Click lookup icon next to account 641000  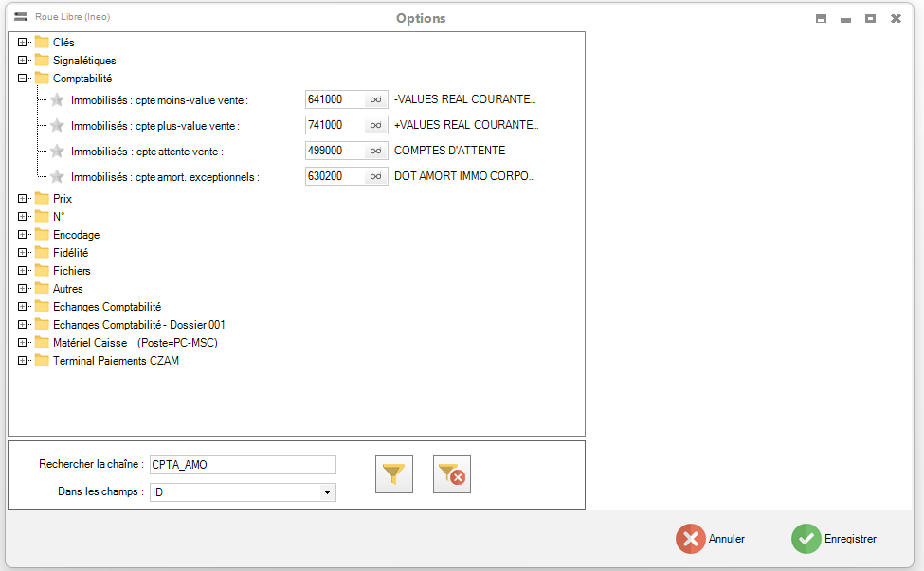click(376, 99)
